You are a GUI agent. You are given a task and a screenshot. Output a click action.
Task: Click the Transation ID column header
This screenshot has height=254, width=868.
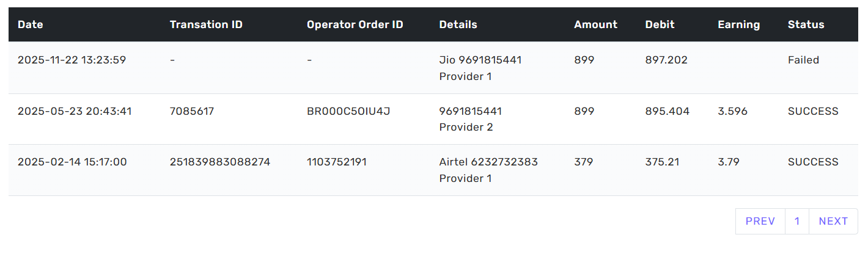pyautogui.click(x=206, y=25)
